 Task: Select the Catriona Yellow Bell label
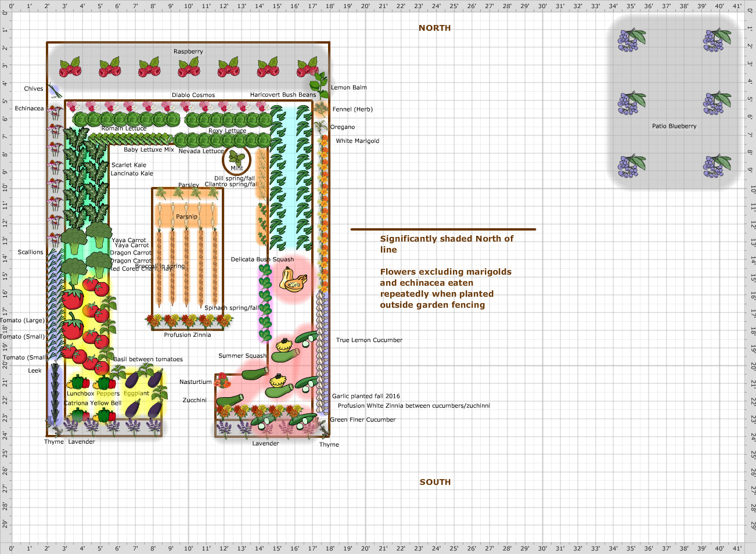(x=93, y=403)
